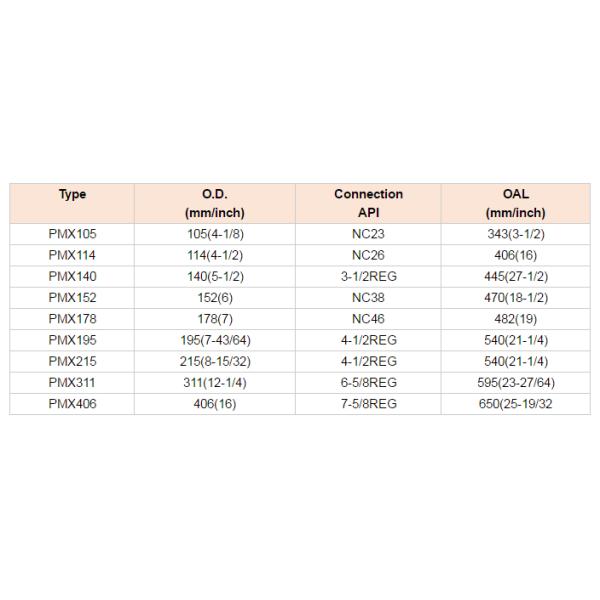Select the PMX114 row label

[x=72, y=255]
